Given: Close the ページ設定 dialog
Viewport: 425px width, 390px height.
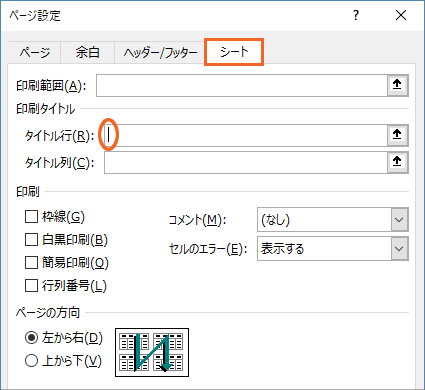Looking at the screenshot, I should pyautogui.click(x=401, y=15).
